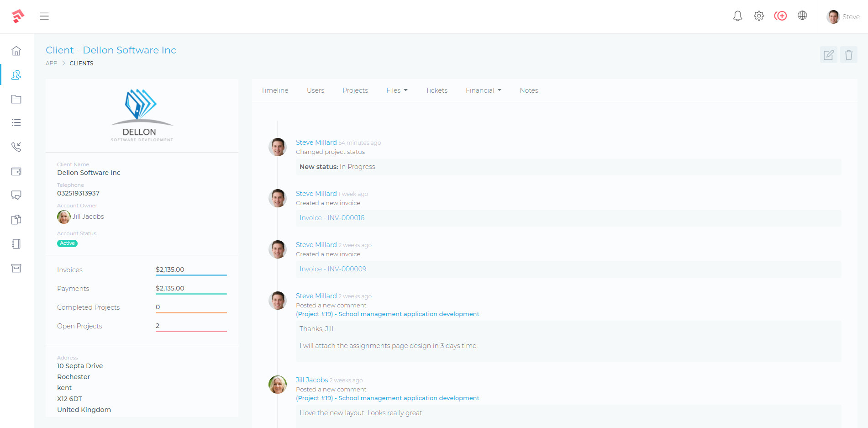This screenshot has height=428, width=868.
Task: Open the Messages chat icon in sidebar
Action: tap(16, 195)
